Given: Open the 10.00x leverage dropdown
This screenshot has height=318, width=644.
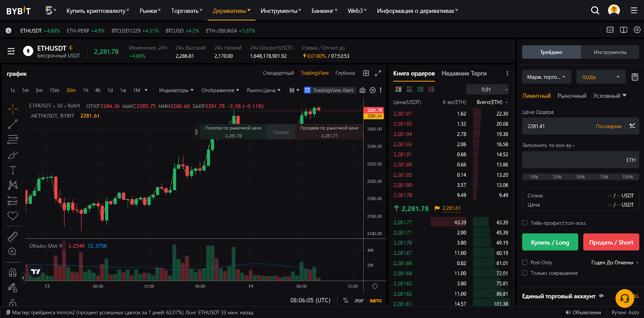Looking at the screenshot, I should click(x=601, y=77).
